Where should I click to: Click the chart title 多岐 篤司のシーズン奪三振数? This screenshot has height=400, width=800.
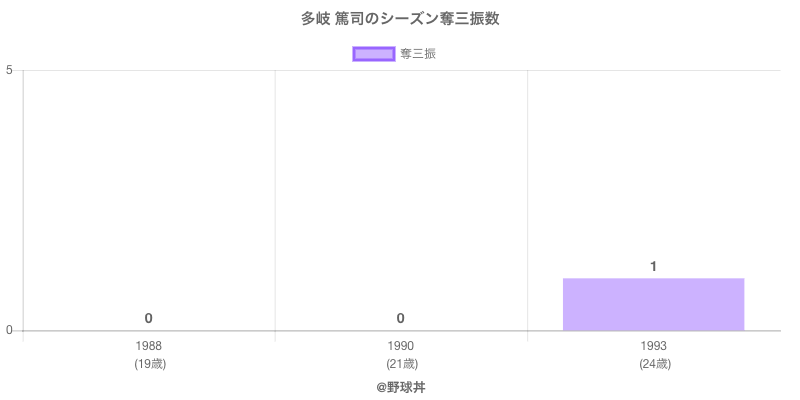(400, 19)
